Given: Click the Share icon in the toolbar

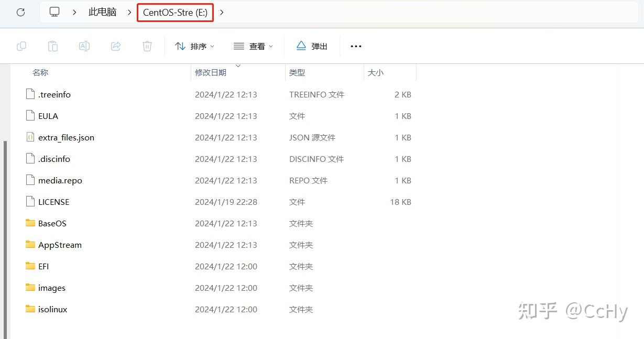Looking at the screenshot, I should click(x=115, y=46).
